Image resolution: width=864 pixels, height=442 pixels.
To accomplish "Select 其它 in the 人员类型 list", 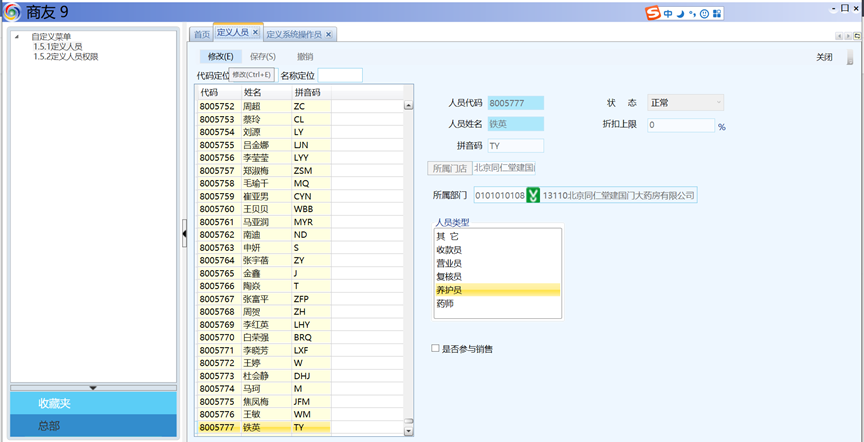I will click(498, 236).
